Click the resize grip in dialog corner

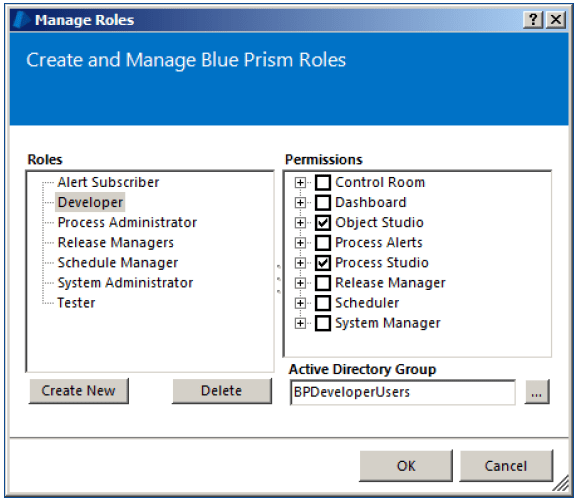(560, 483)
